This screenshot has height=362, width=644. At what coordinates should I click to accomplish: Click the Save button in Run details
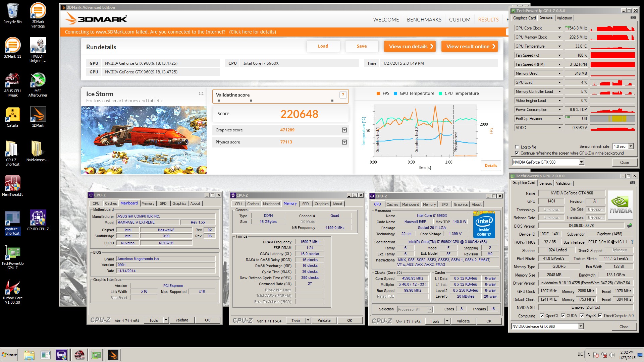coord(362,46)
